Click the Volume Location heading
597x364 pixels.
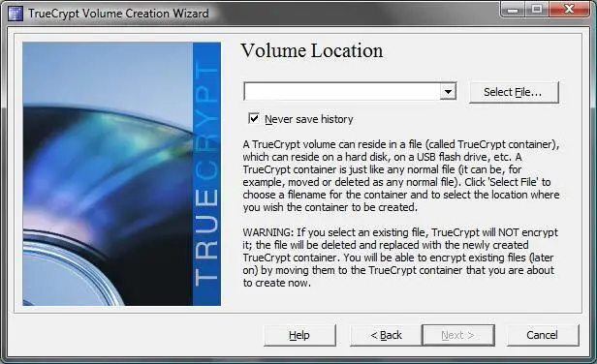(x=312, y=50)
